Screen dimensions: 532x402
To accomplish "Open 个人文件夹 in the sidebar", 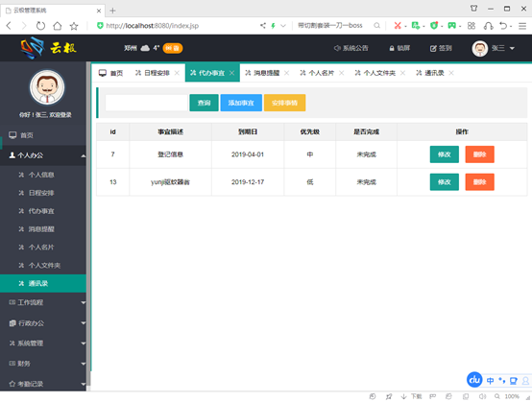I will [43, 266].
